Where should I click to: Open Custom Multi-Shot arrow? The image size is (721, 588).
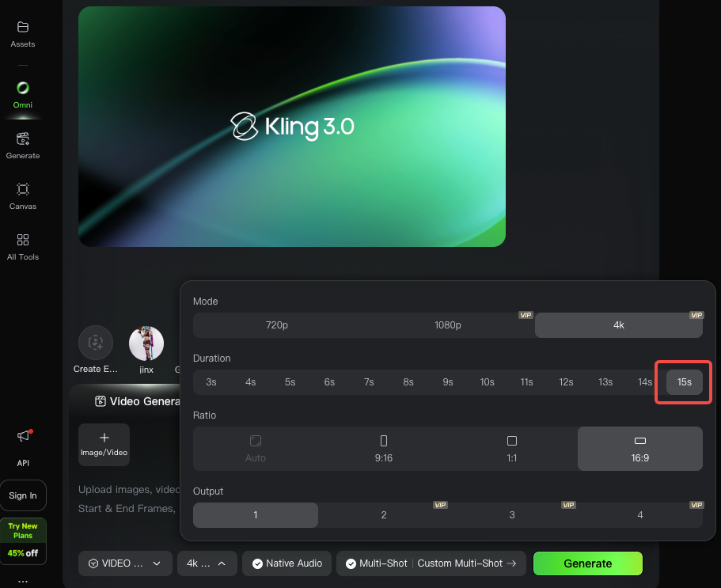510,563
